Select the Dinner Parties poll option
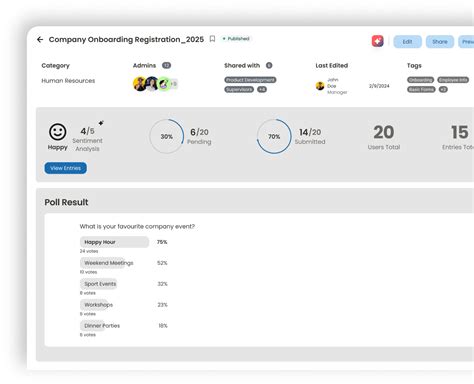The height and width of the screenshot is (384, 474). 100,326
